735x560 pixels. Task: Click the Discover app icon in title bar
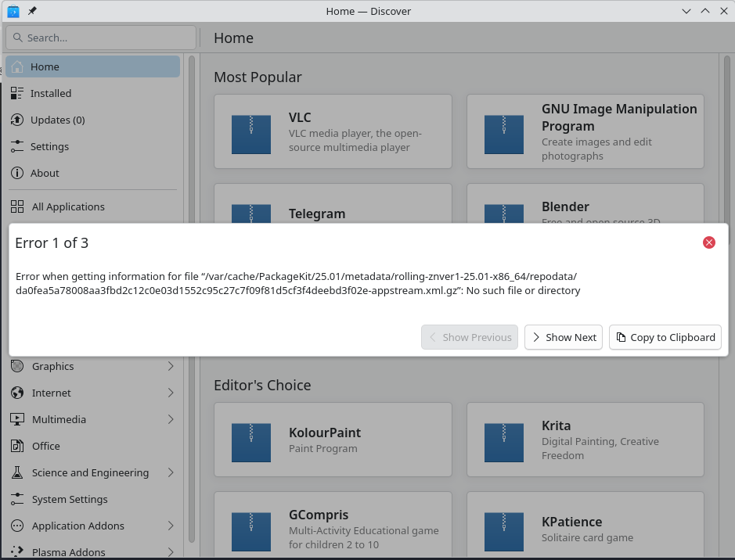point(13,11)
